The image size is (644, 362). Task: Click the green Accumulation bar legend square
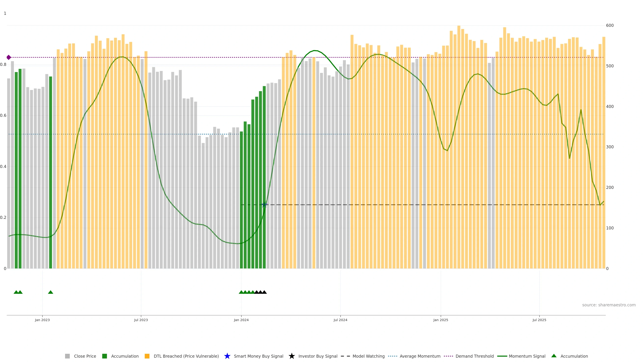tap(104, 356)
